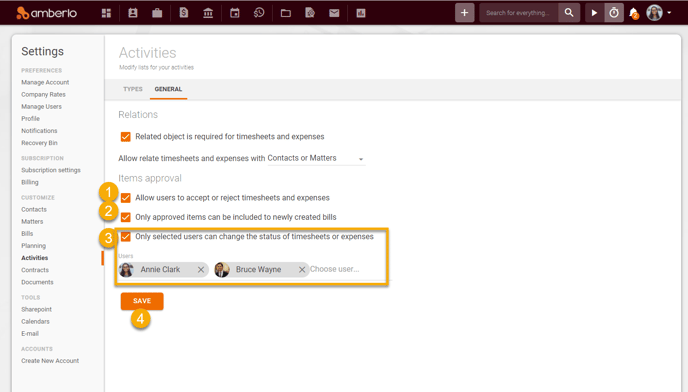This screenshot has height=392, width=688.
Task: Open the bills dollar document icon
Action: tap(183, 13)
